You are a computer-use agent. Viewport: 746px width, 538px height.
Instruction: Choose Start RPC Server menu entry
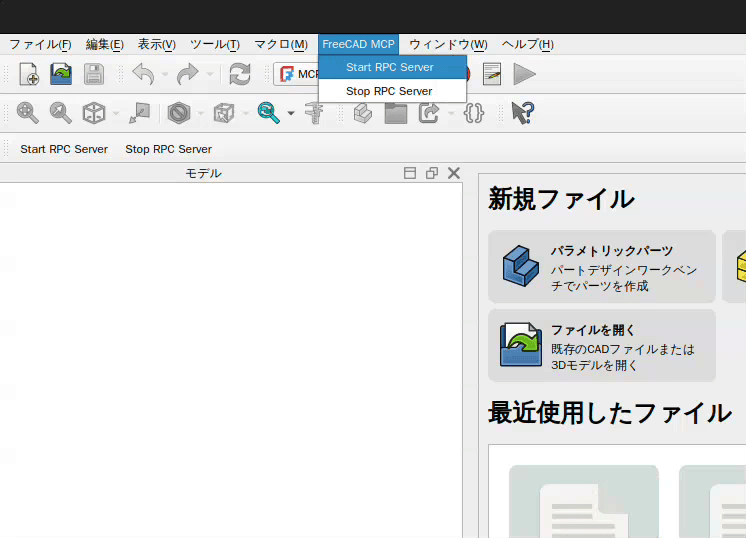click(393, 67)
